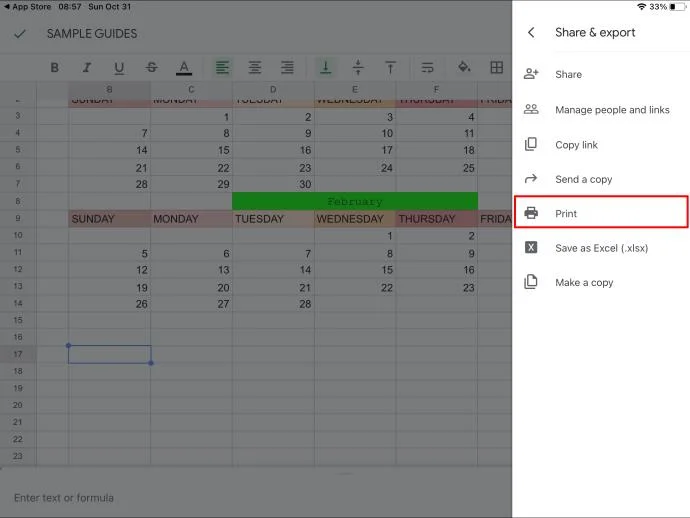This screenshot has height=518, width=690.
Task: Open the text color picker
Action: pos(184,68)
